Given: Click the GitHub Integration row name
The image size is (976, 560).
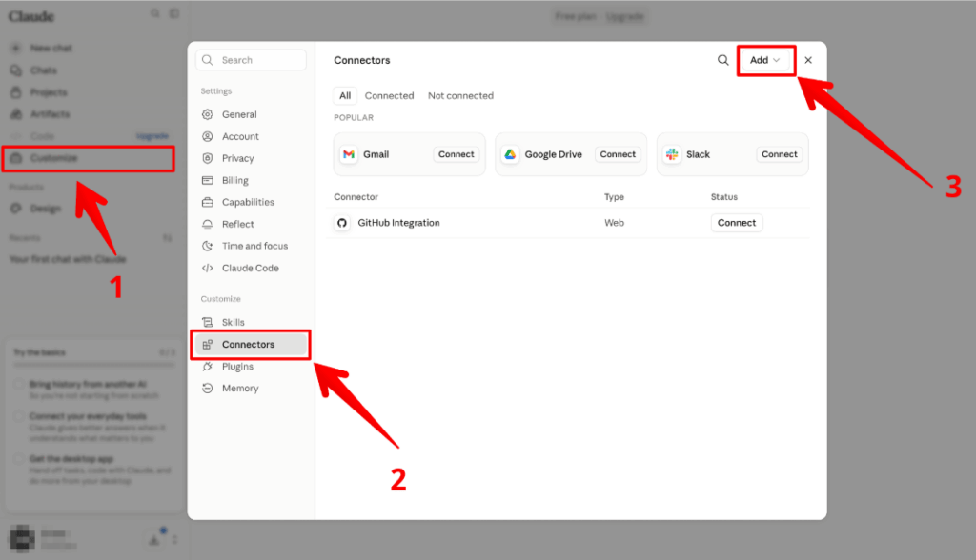Looking at the screenshot, I should click(x=398, y=223).
